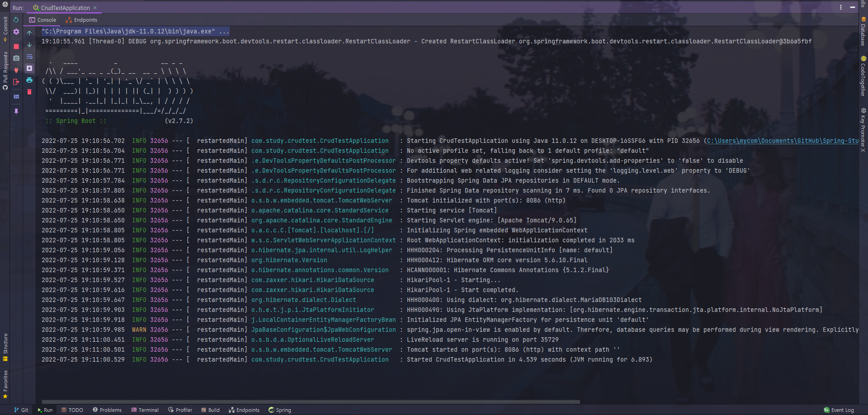Viewport: 868px width, 415px height.
Task: Click the 'Tomcat started on port(s): 8086' message
Action: (x=513, y=350)
